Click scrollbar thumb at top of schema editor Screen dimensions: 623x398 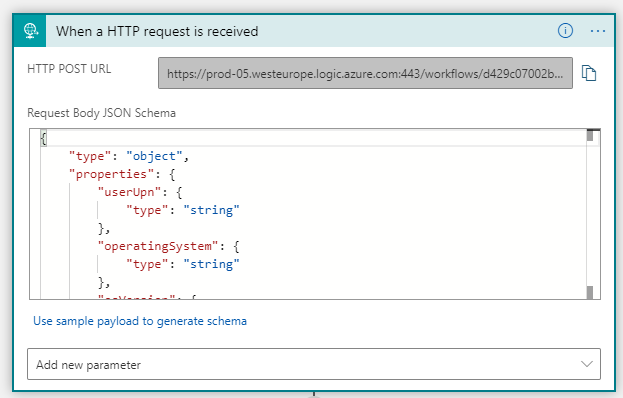click(x=590, y=135)
